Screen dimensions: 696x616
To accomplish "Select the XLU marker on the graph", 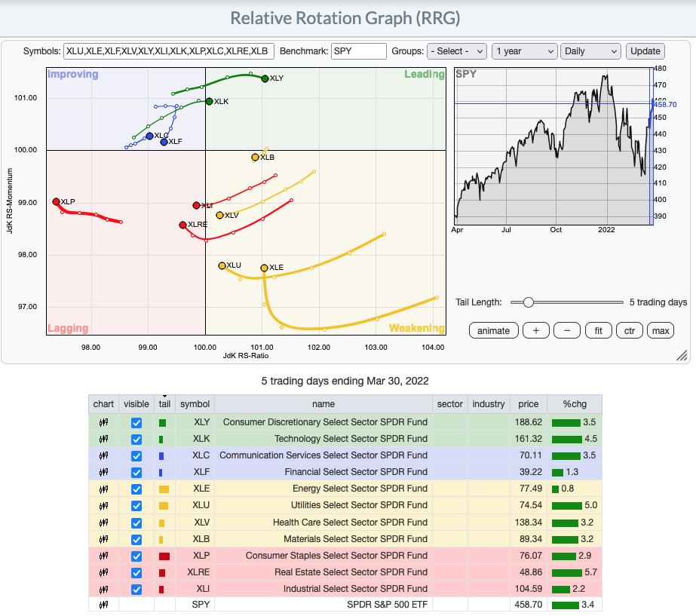I will click(x=222, y=266).
